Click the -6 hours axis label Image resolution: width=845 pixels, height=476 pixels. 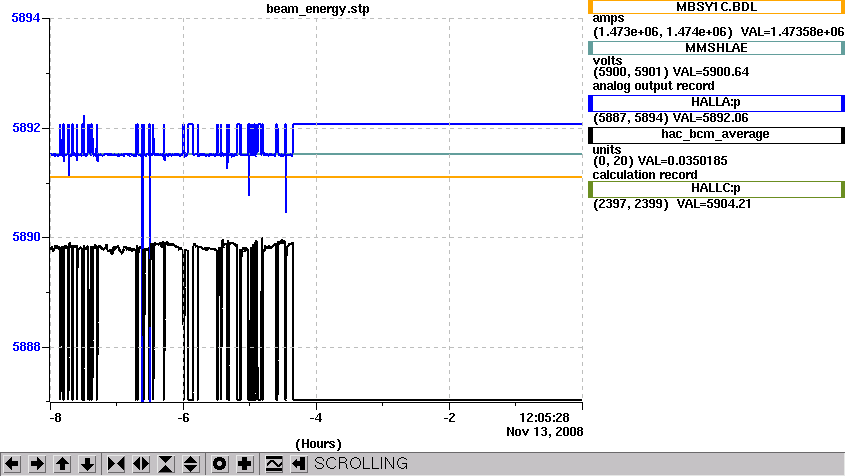click(x=183, y=418)
